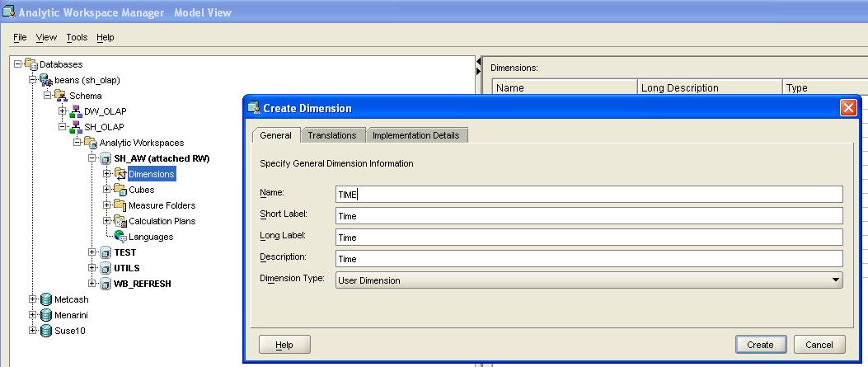Open the File menu
The image size is (868, 367).
pyautogui.click(x=20, y=37)
